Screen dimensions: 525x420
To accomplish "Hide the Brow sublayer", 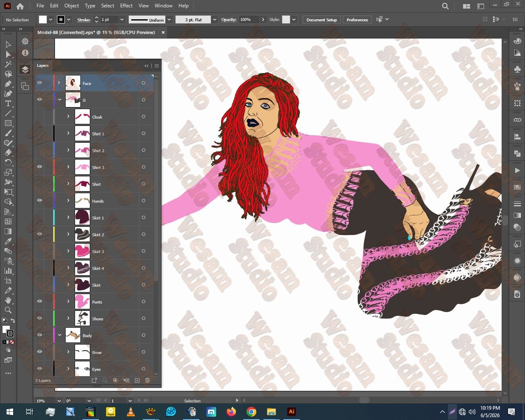I will [40, 352].
